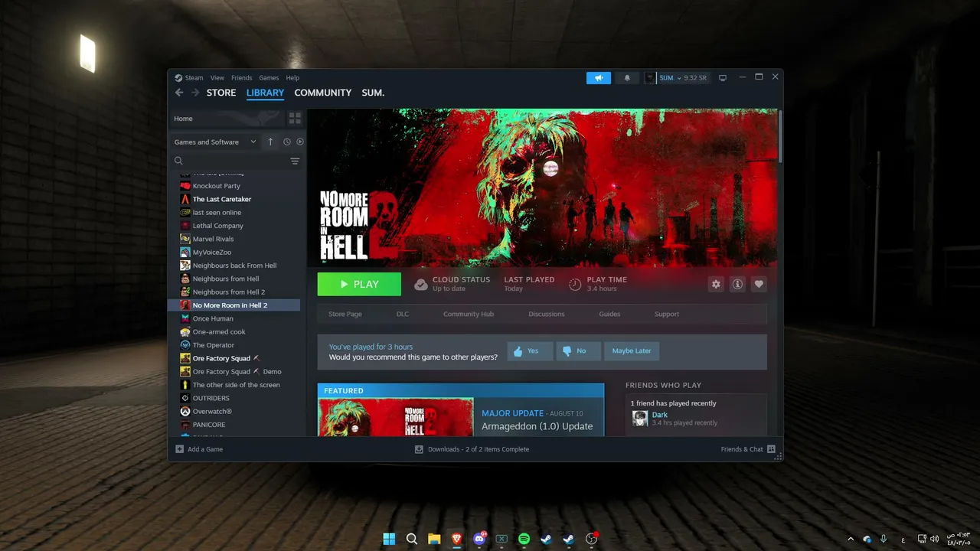Open Brave browser from the taskbar

456,539
